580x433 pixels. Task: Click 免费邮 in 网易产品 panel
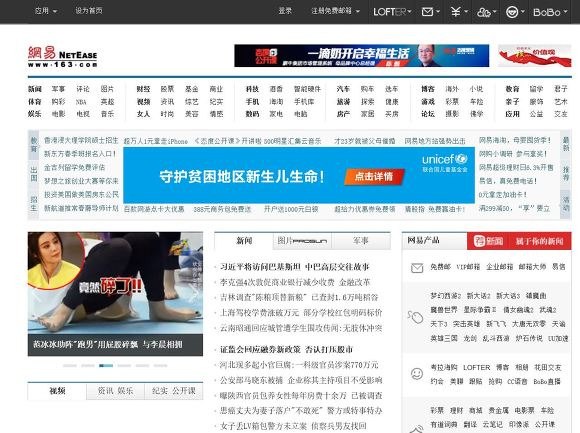click(440, 267)
